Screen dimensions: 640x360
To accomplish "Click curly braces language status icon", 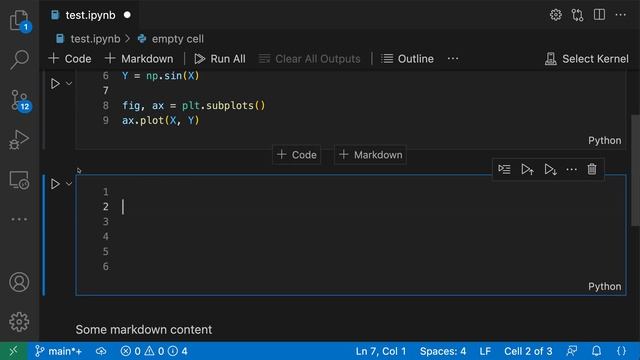I will (x=621, y=351).
